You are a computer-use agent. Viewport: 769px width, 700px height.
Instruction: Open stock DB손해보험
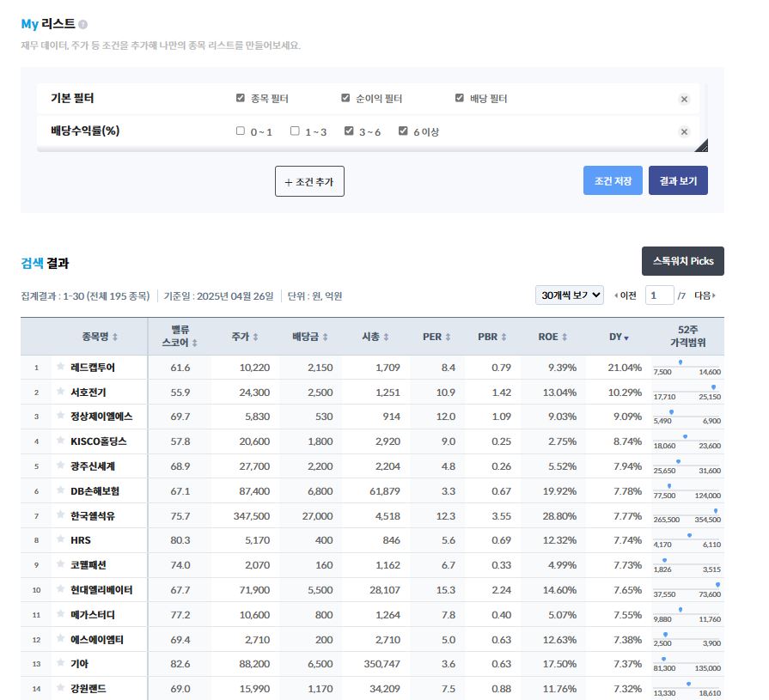(x=95, y=491)
